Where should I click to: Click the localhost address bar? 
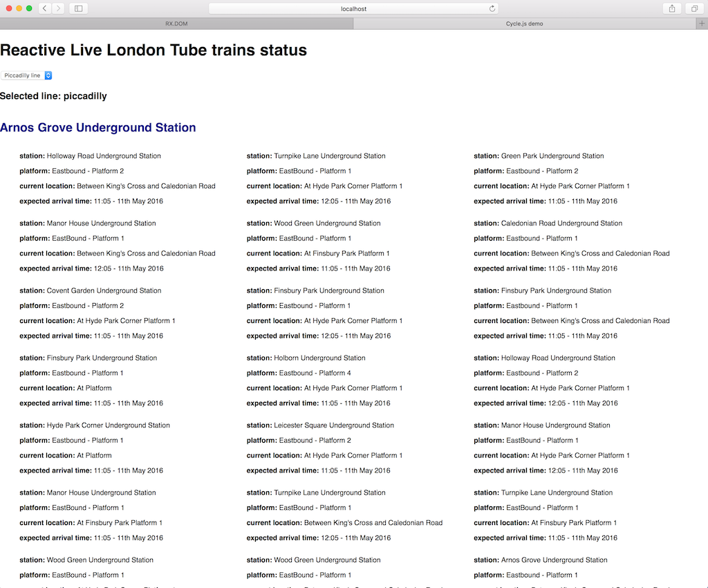point(353,8)
